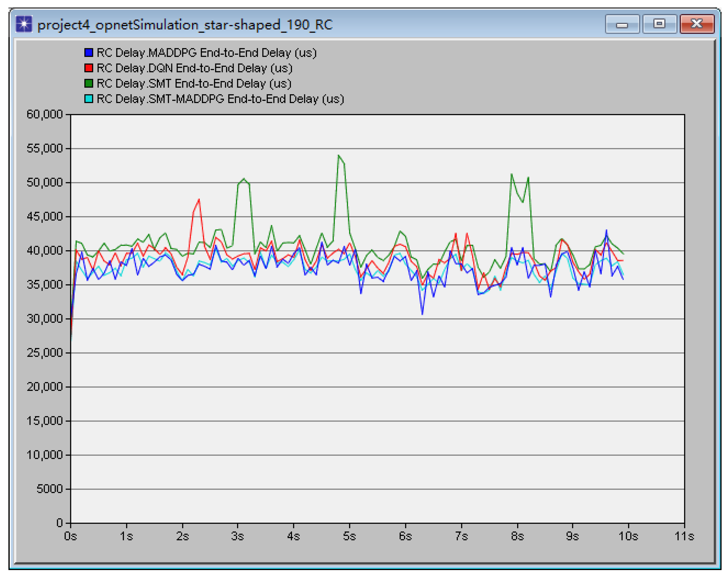Click the 0s x-axis origin label
Image resolution: width=728 pixels, height=576 pixels.
(71, 536)
